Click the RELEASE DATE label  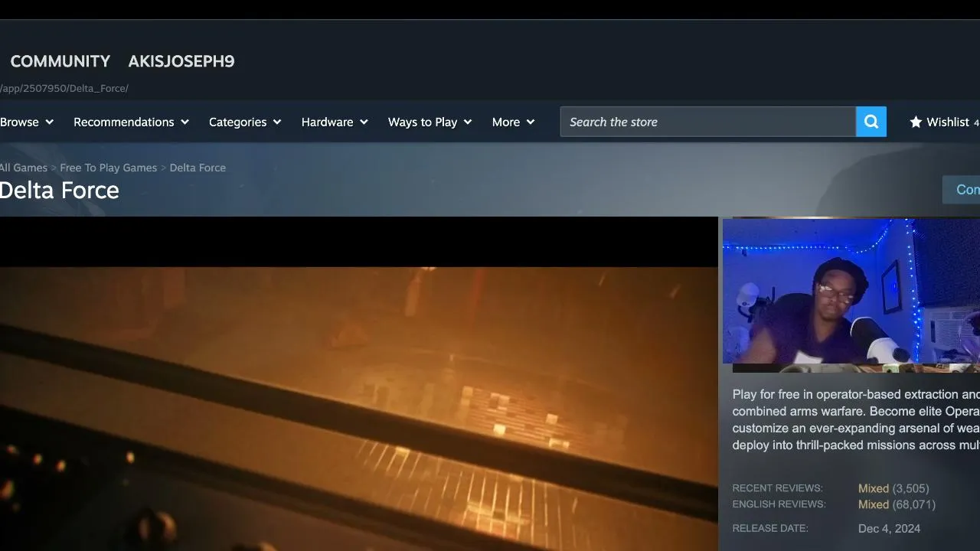(x=770, y=528)
